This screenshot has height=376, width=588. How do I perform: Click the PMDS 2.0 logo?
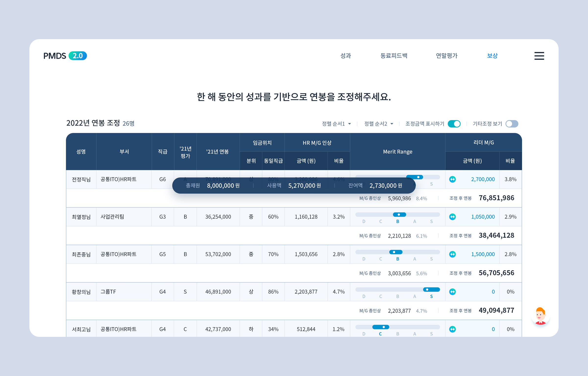coord(65,56)
